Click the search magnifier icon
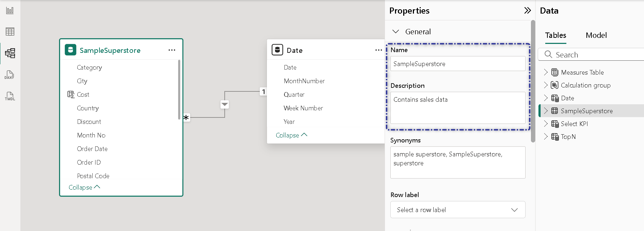Viewport: 644px width, 231px height. (x=548, y=54)
